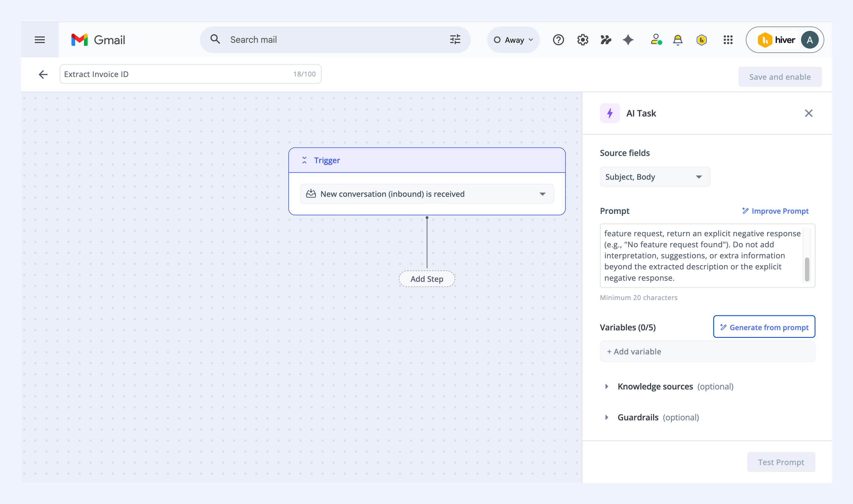Open the Google apps grid icon
Screen dimensions: 853x504
728,40
